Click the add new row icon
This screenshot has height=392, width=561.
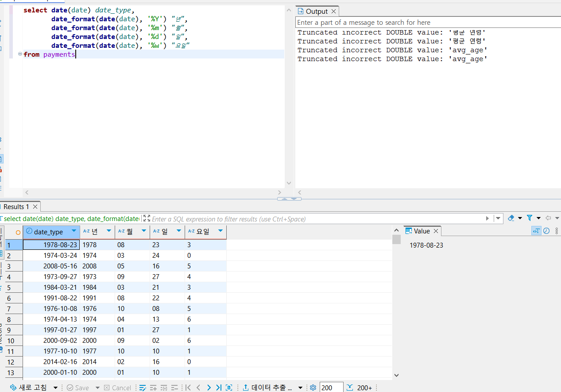coord(153,388)
